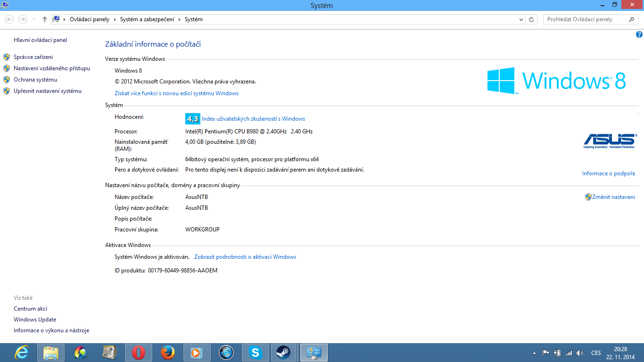Open Windows Media Player taskbar icon

pyautogui.click(x=197, y=353)
